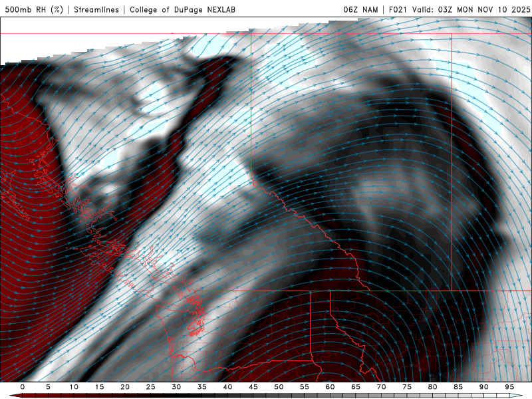
Task: Click the '65' legend number
Action: (356, 387)
